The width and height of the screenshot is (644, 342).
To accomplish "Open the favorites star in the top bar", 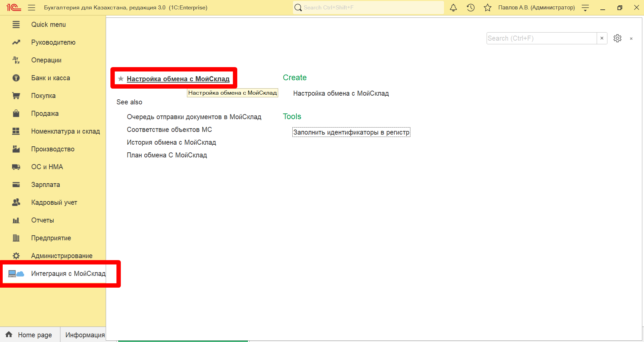I will 488,7.
